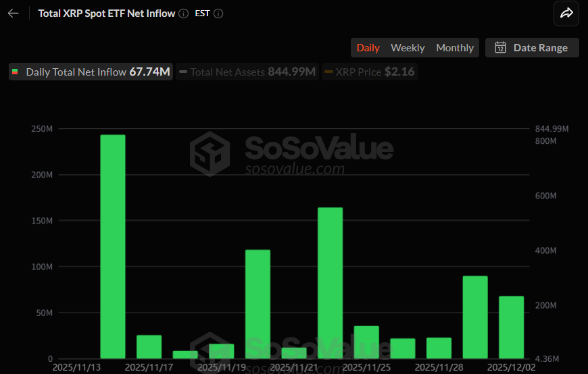Select the Daily tab

(x=368, y=47)
